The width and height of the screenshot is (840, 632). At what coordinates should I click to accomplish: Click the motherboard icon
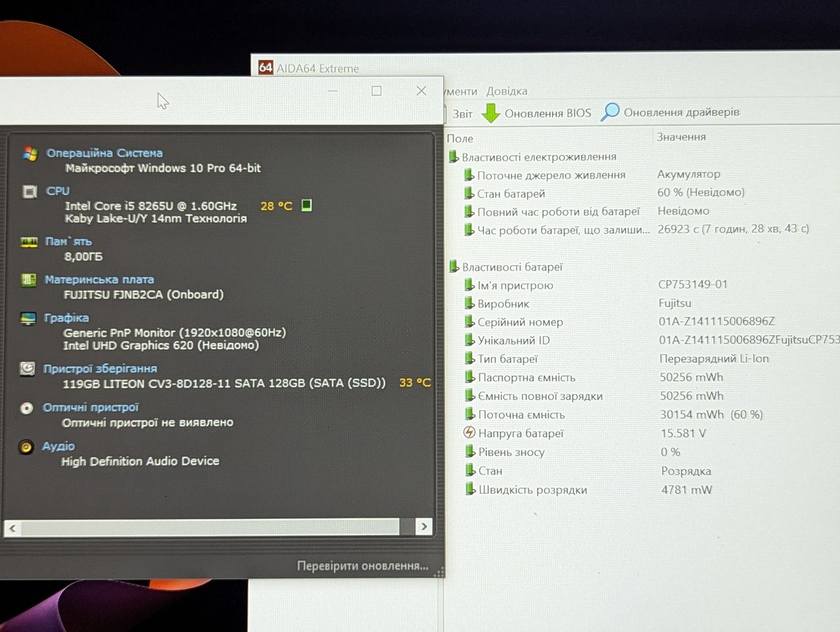coord(28,280)
